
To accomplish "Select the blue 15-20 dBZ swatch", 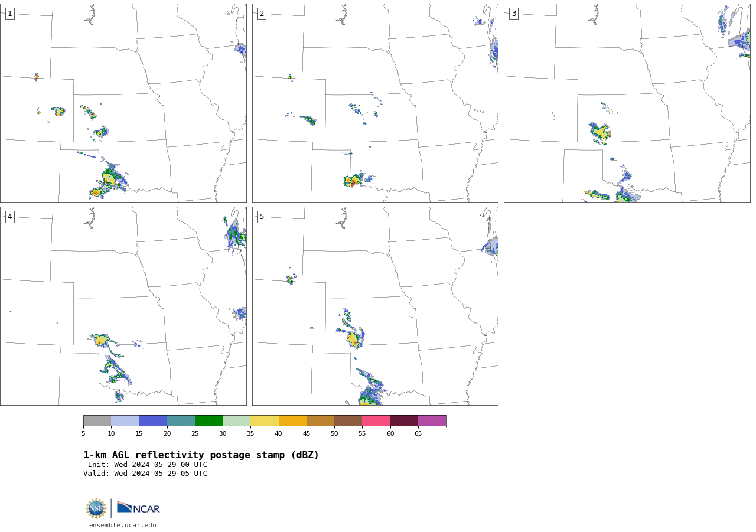I will (153, 421).
